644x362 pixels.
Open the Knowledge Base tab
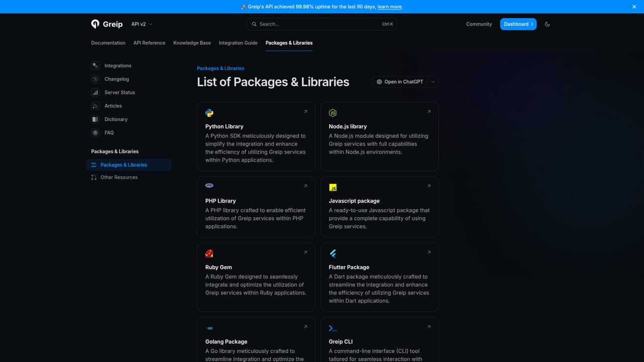192,43
